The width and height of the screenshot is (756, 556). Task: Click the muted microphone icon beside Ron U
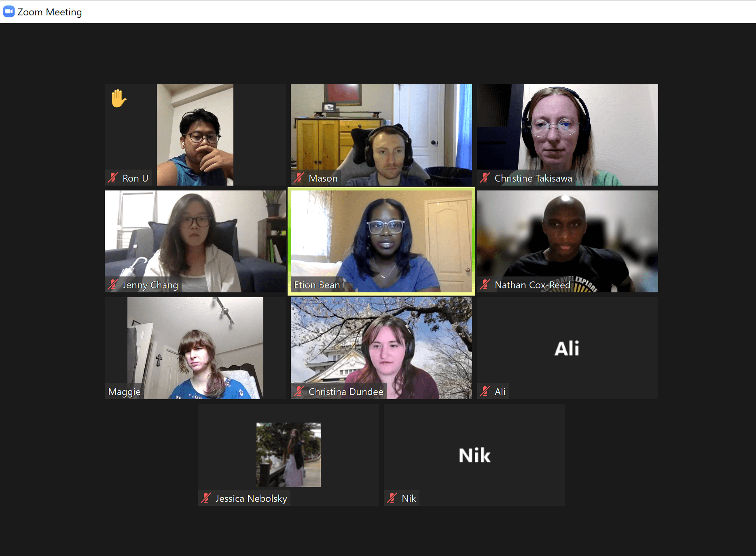point(113,178)
